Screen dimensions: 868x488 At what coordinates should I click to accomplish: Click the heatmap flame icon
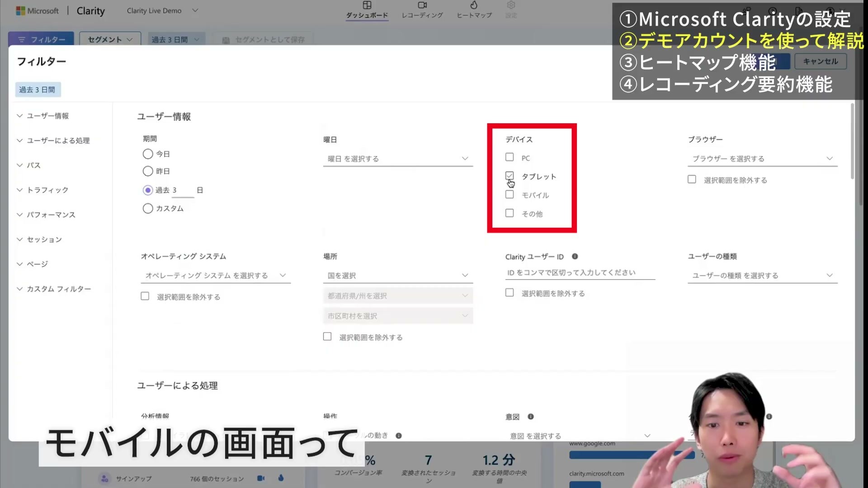(x=474, y=5)
